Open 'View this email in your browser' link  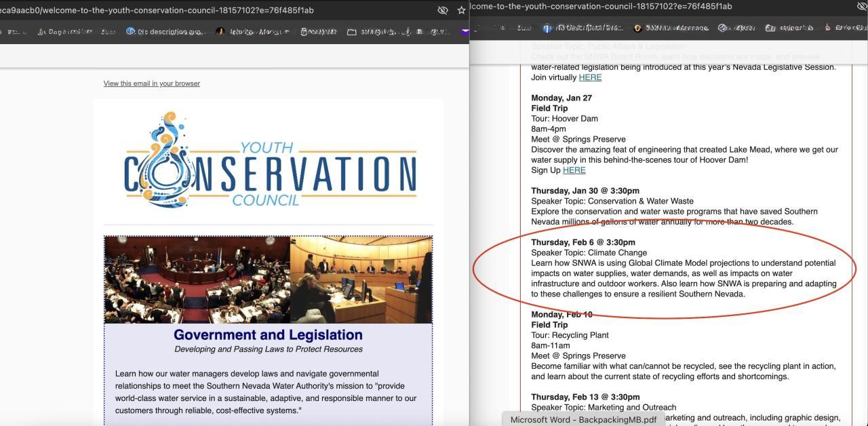pyautogui.click(x=151, y=83)
